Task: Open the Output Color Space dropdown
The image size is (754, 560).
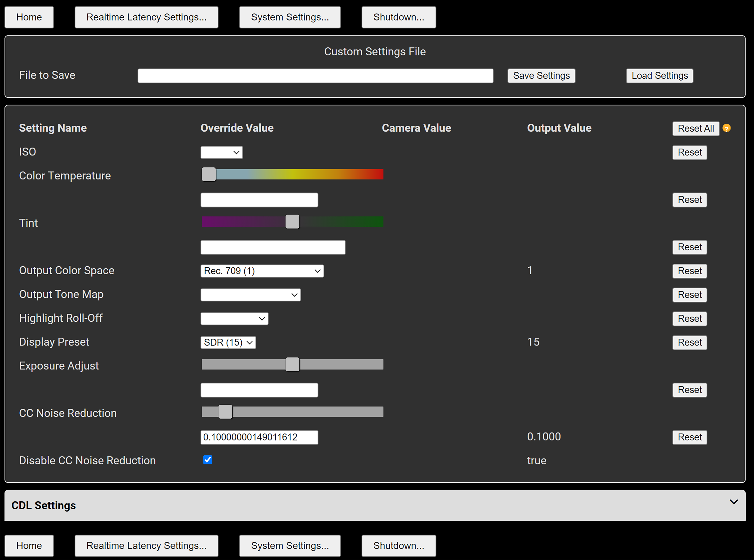Action: (x=262, y=271)
